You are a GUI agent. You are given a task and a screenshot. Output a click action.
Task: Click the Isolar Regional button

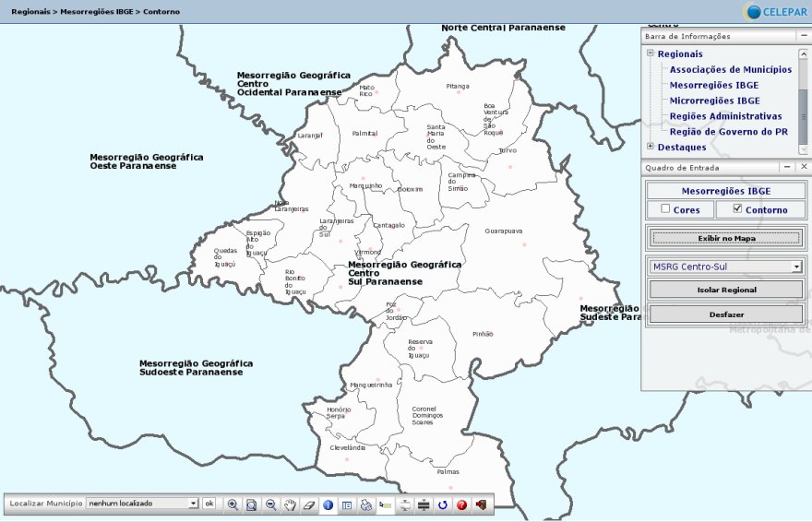[x=726, y=290]
